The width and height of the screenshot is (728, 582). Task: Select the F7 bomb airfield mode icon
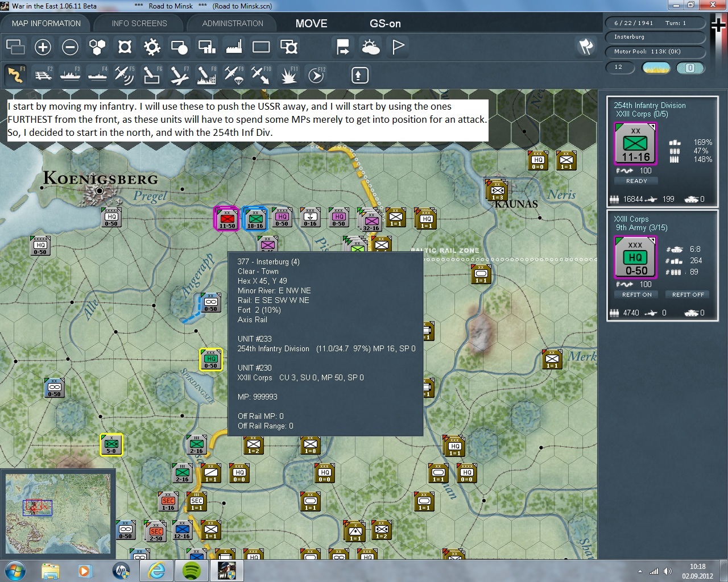[179, 75]
